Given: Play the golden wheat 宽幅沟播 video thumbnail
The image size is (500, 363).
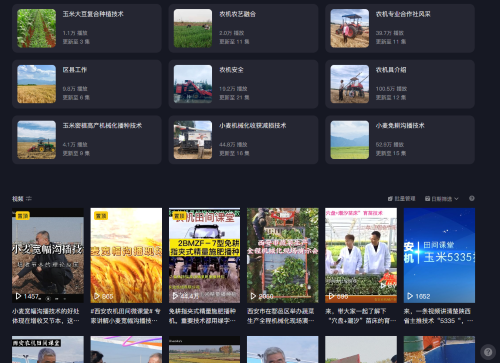Looking at the screenshot, I should 126,255.
